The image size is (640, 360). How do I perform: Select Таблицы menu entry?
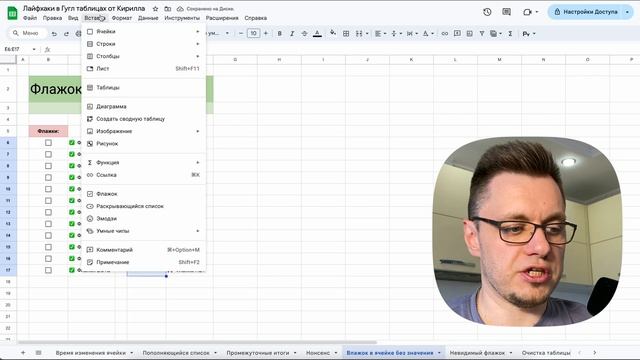144,87
